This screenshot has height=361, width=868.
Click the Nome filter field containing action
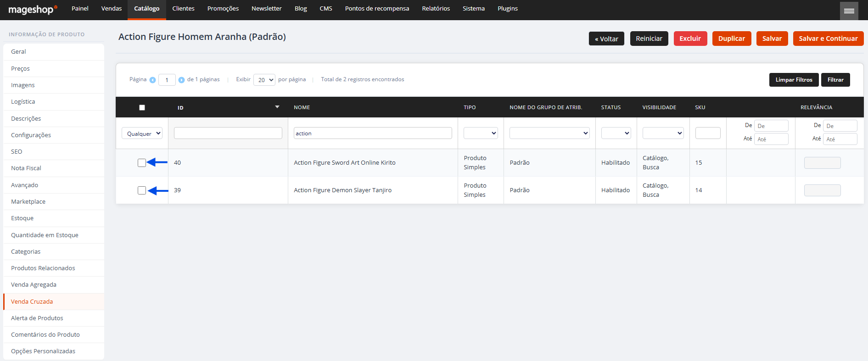[x=373, y=133]
